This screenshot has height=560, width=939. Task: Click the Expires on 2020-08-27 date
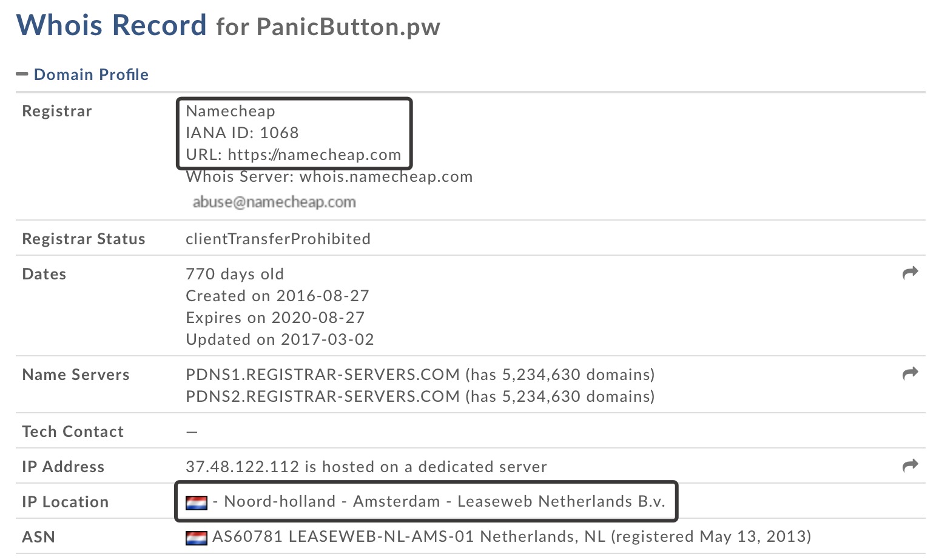pyautogui.click(x=275, y=318)
